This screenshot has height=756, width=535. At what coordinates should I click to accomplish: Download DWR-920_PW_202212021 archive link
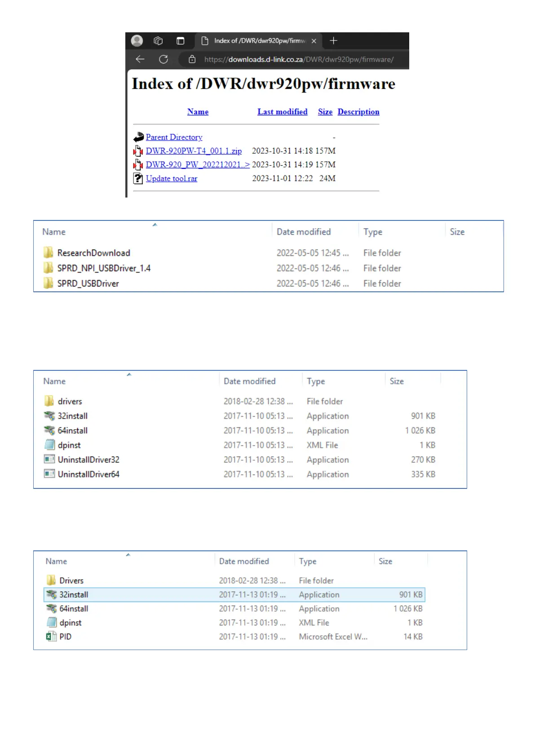click(x=198, y=165)
